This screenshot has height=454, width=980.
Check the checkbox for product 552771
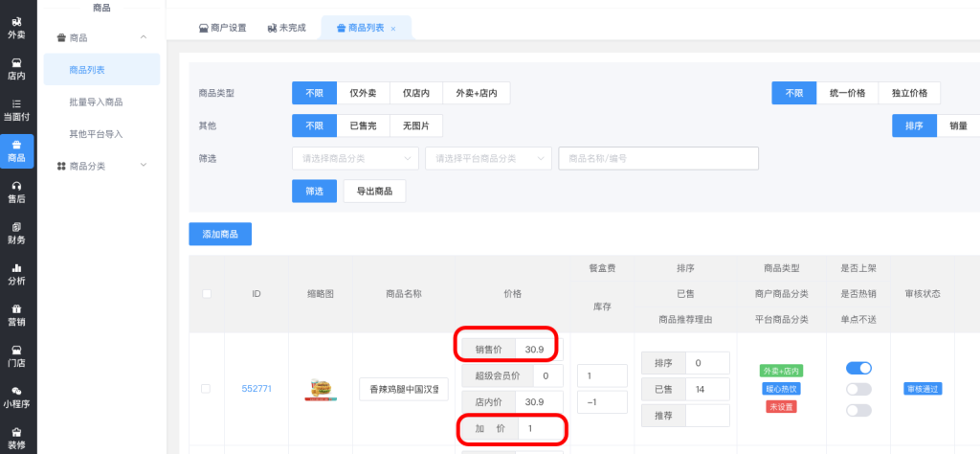206,389
